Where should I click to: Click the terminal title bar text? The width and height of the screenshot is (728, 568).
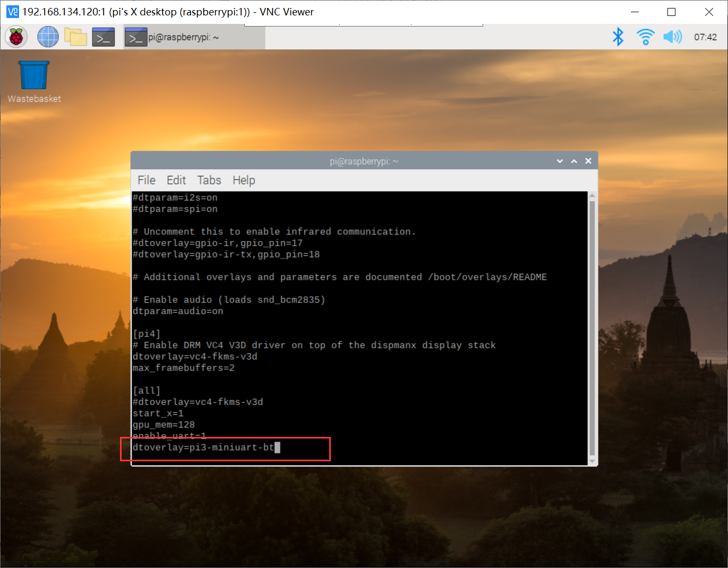pyautogui.click(x=364, y=161)
